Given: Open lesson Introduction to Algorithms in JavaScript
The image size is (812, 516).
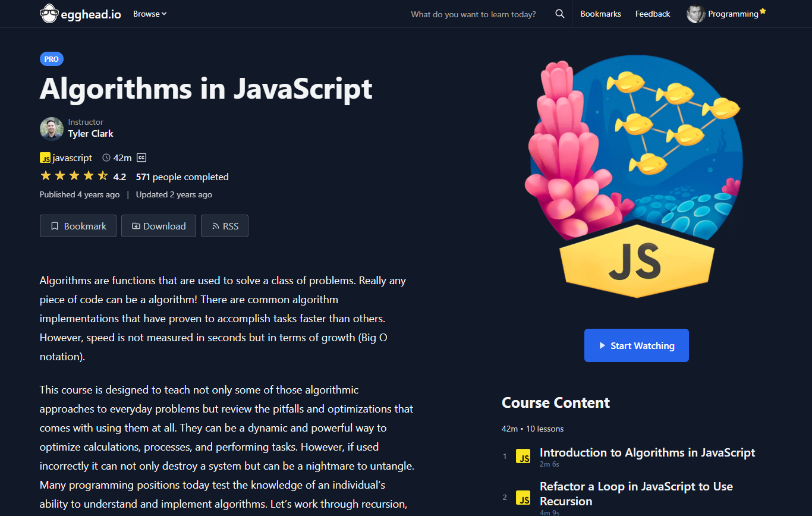Looking at the screenshot, I should 647,452.
